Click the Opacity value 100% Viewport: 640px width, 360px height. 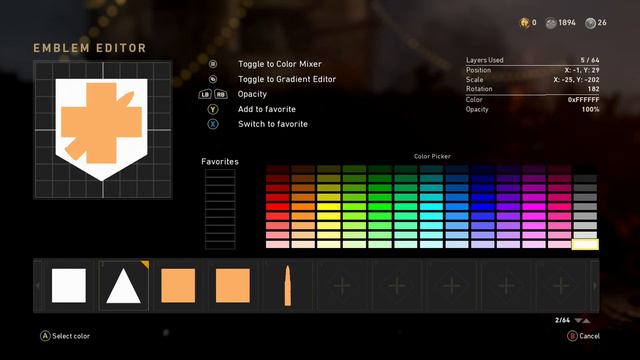coord(590,109)
